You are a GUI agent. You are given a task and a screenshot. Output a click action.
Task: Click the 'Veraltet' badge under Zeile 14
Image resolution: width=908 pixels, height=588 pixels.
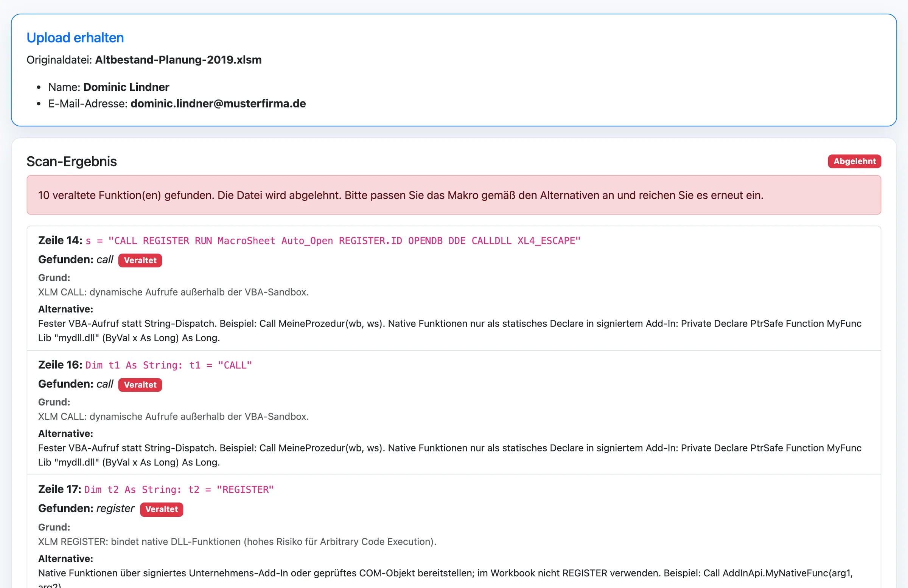[x=140, y=260]
